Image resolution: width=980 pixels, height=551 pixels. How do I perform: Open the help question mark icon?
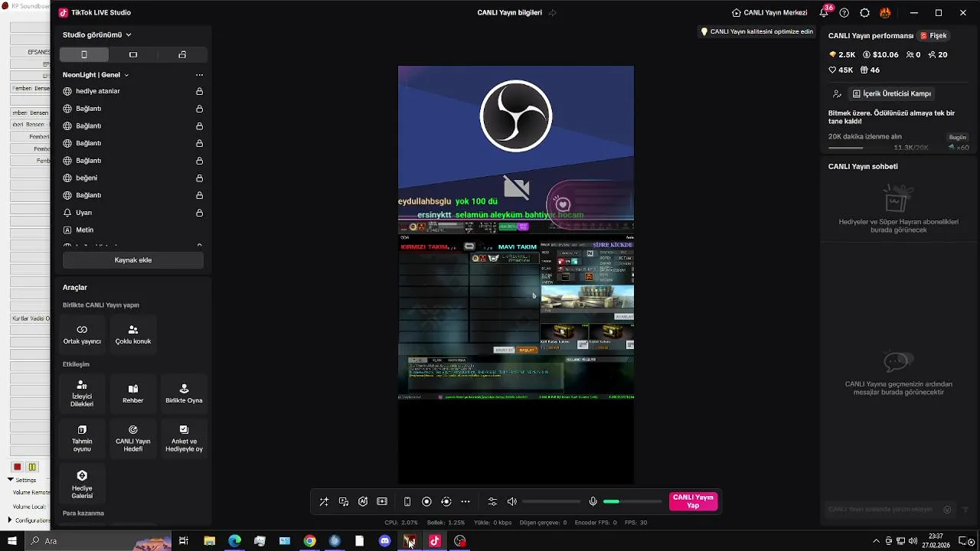coord(844,13)
